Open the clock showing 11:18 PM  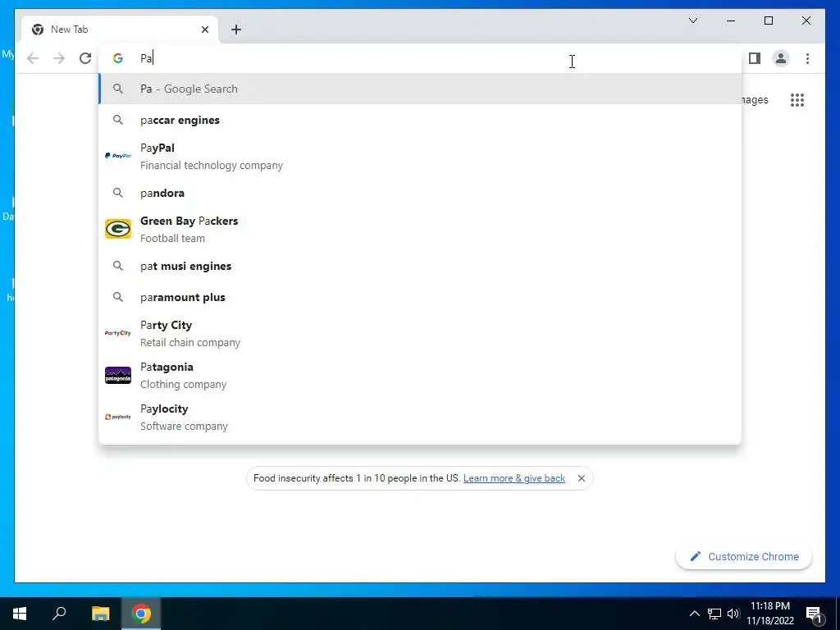tap(770, 614)
